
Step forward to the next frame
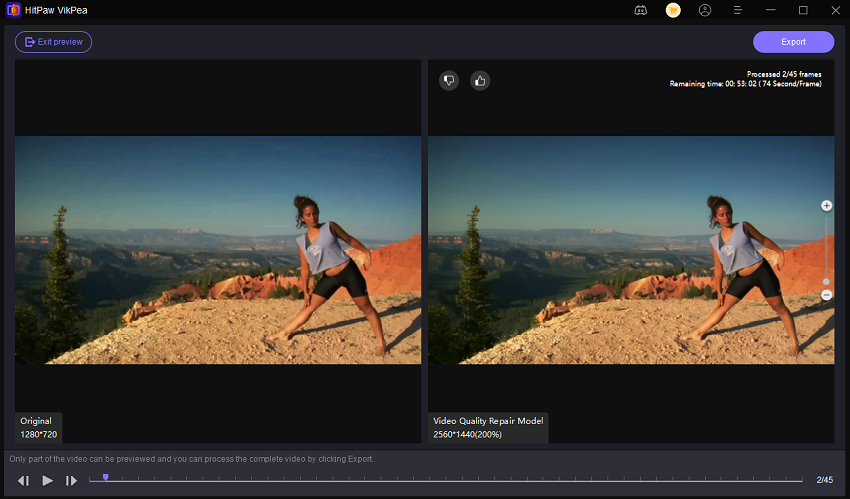(71, 481)
